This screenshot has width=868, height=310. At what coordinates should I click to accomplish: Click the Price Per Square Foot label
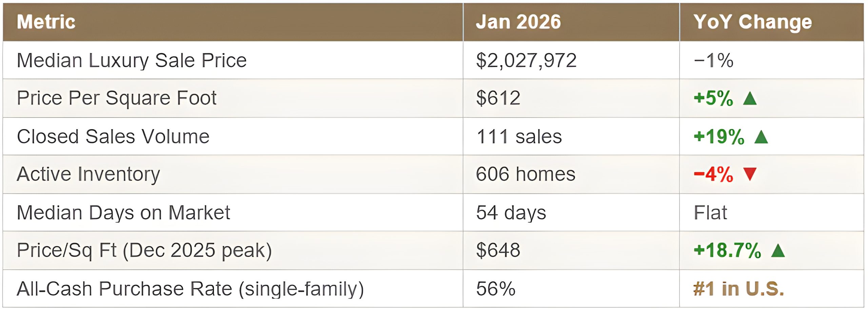(x=117, y=98)
